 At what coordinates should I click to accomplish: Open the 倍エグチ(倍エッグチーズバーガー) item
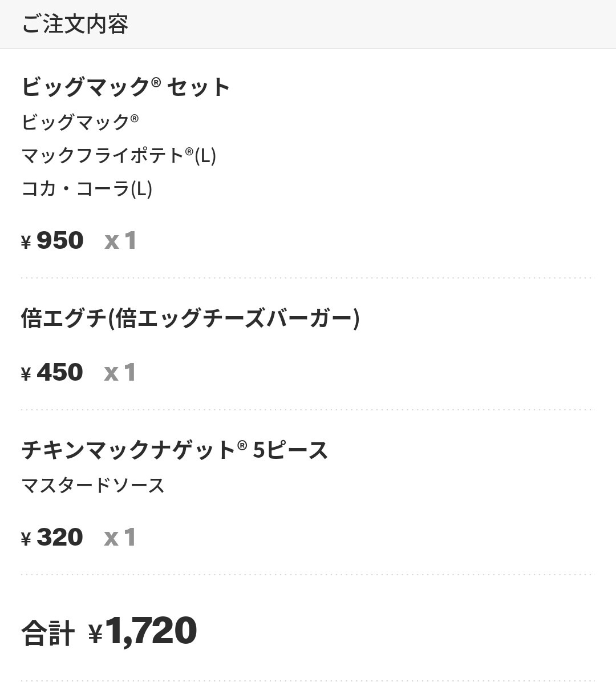click(191, 318)
